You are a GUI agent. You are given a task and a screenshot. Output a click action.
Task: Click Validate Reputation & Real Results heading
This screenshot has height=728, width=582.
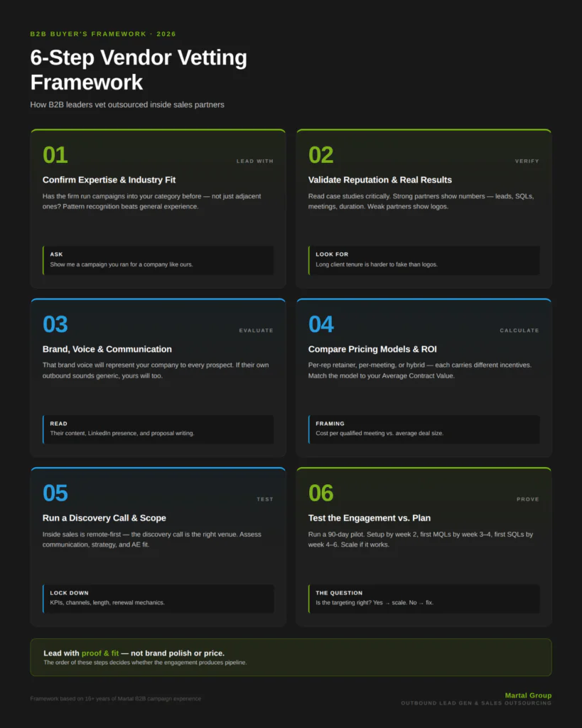[379, 180]
